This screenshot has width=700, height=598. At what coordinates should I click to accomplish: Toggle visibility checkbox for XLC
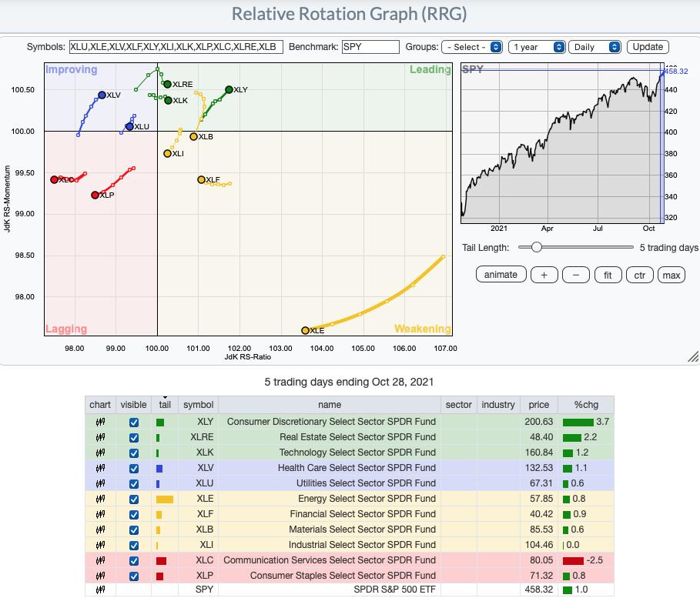point(134,561)
